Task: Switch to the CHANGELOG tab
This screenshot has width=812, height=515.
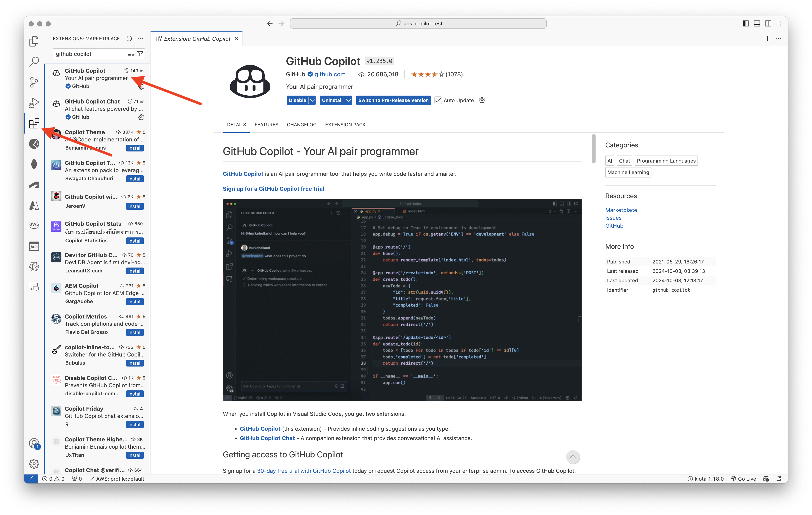Action: click(x=302, y=125)
